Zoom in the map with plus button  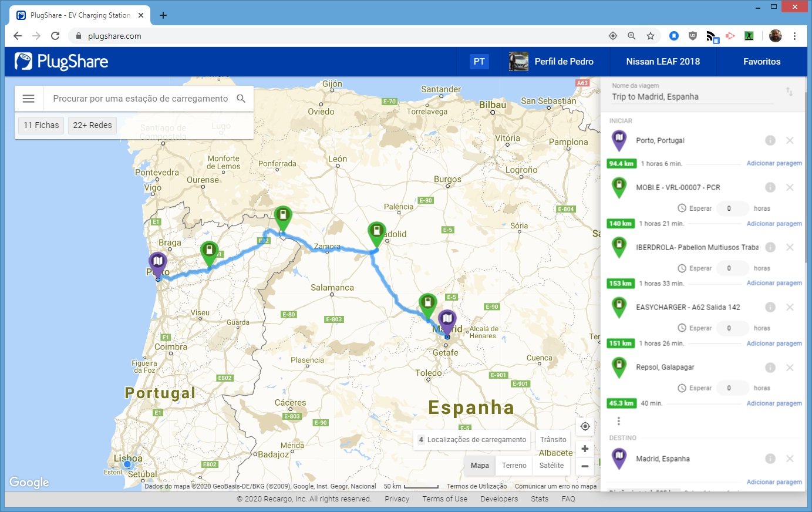585,449
